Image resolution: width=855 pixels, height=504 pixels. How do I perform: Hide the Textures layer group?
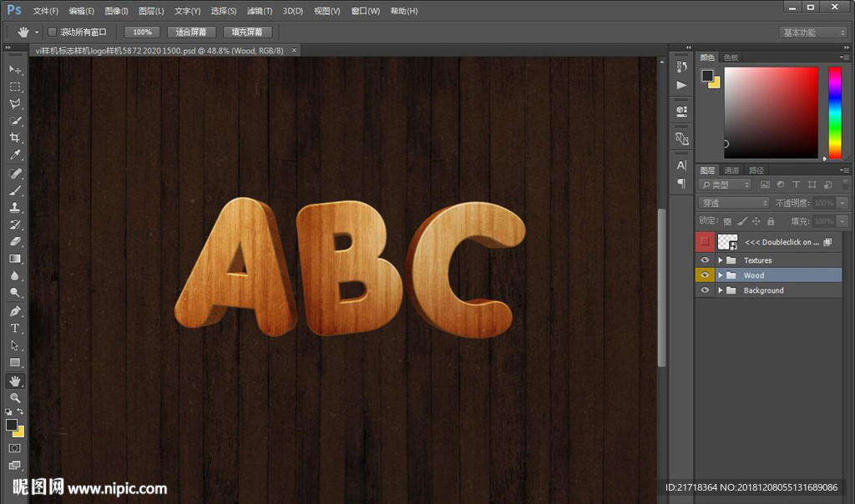pos(705,260)
